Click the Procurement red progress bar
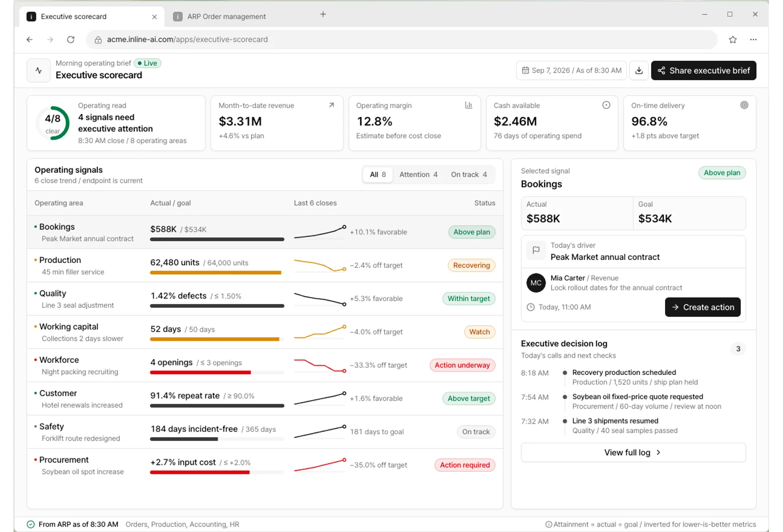The image size is (783, 532). [200, 472]
